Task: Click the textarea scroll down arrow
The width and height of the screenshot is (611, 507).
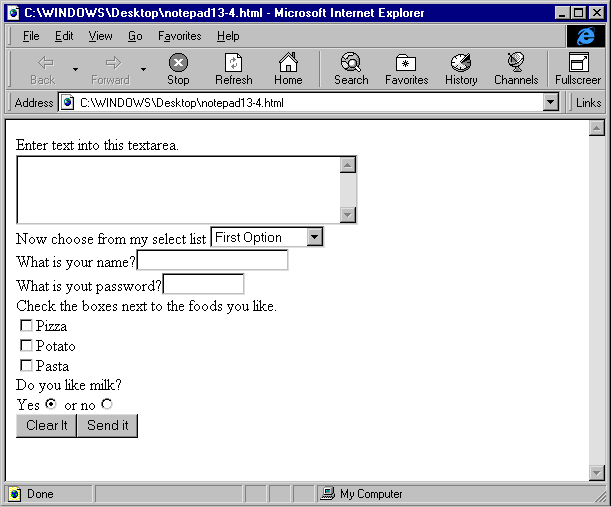Action: 348,215
